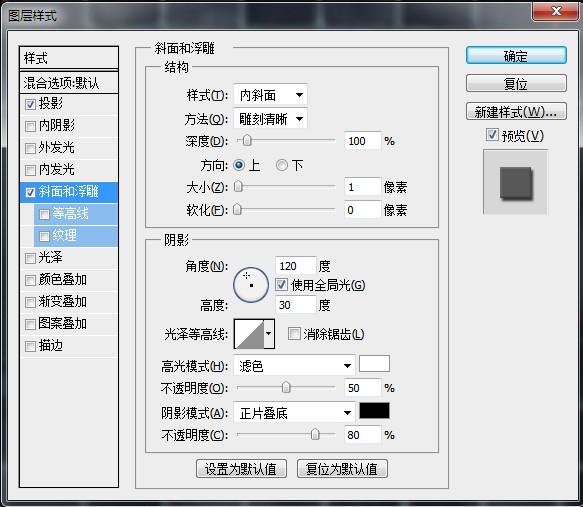Enable the 描边 checkbox

[30, 346]
